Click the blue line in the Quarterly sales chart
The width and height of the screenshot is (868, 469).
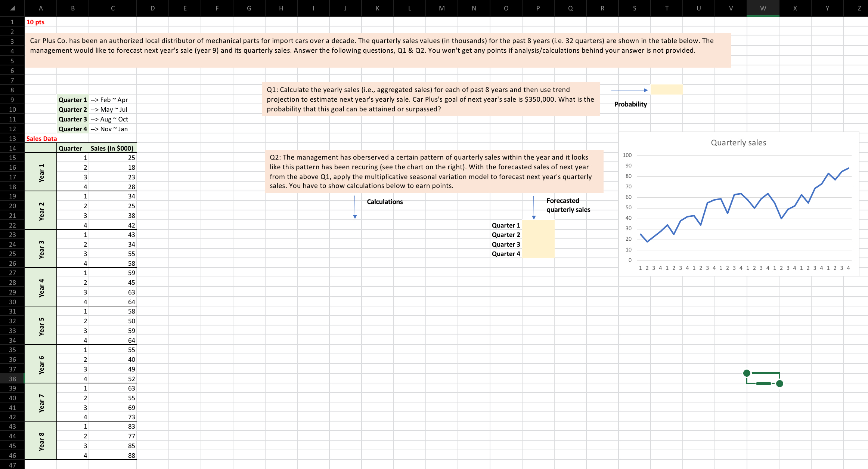704,214
